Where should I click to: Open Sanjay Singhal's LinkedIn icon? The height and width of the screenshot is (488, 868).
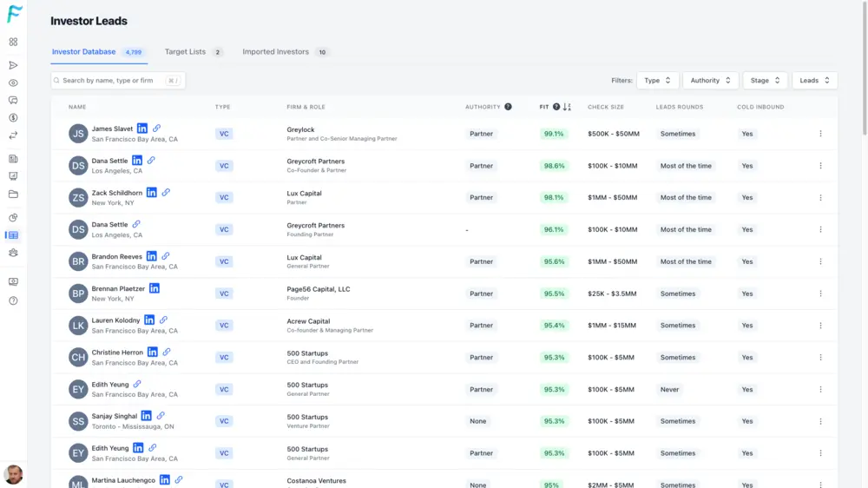click(x=146, y=416)
